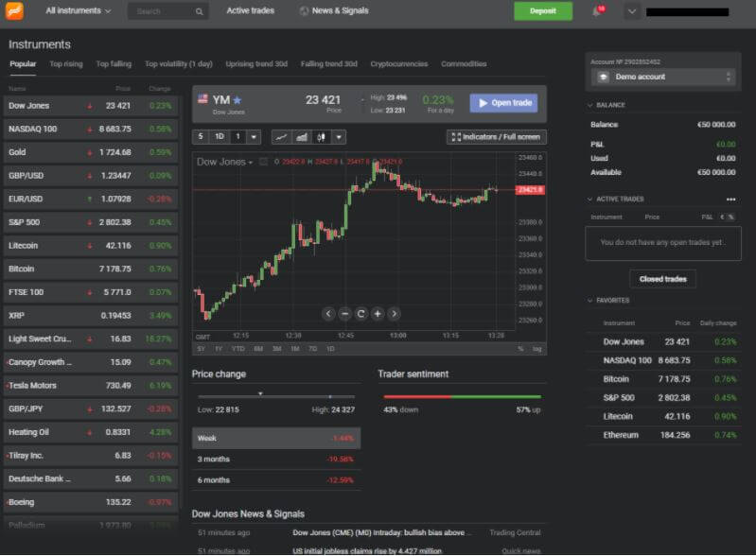
Task: Expand the account menu chevron
Action: click(632, 11)
